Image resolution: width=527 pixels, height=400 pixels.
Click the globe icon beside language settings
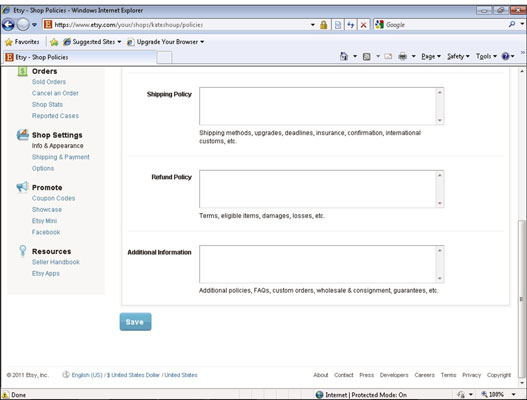(66, 374)
